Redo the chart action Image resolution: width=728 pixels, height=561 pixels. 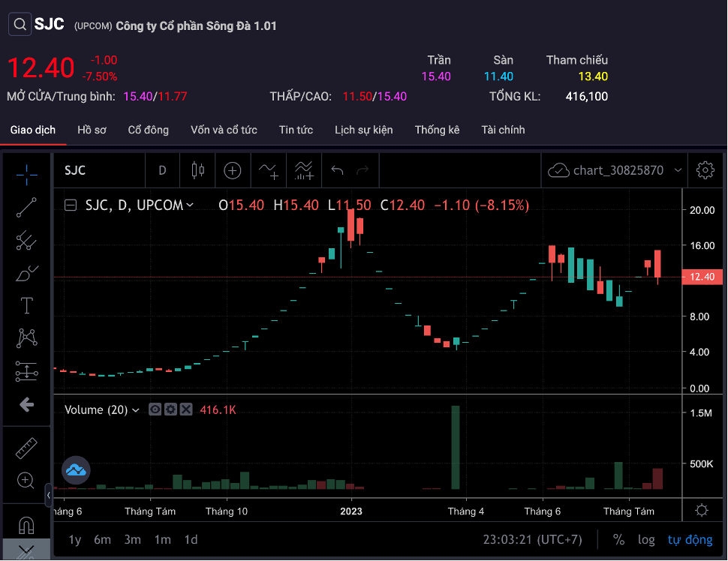[362, 170]
